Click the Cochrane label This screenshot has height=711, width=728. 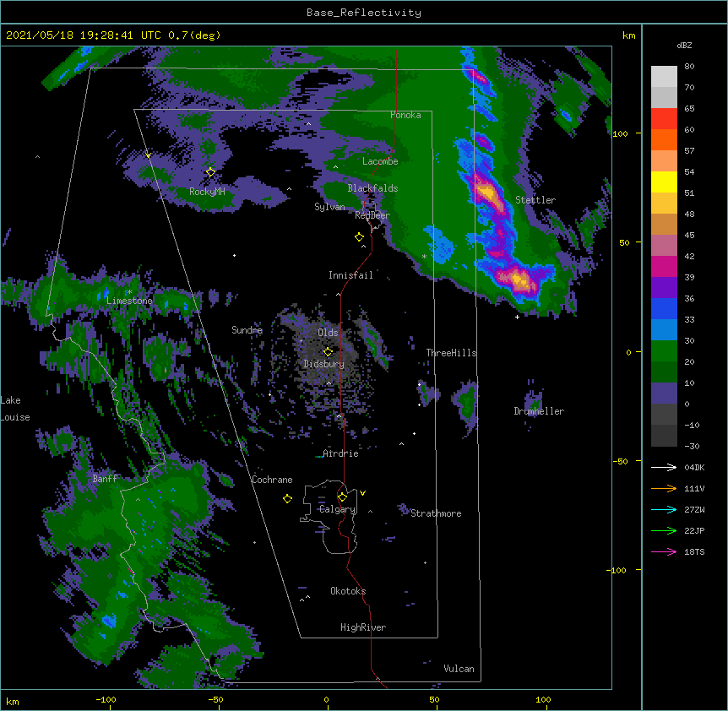[272, 480]
